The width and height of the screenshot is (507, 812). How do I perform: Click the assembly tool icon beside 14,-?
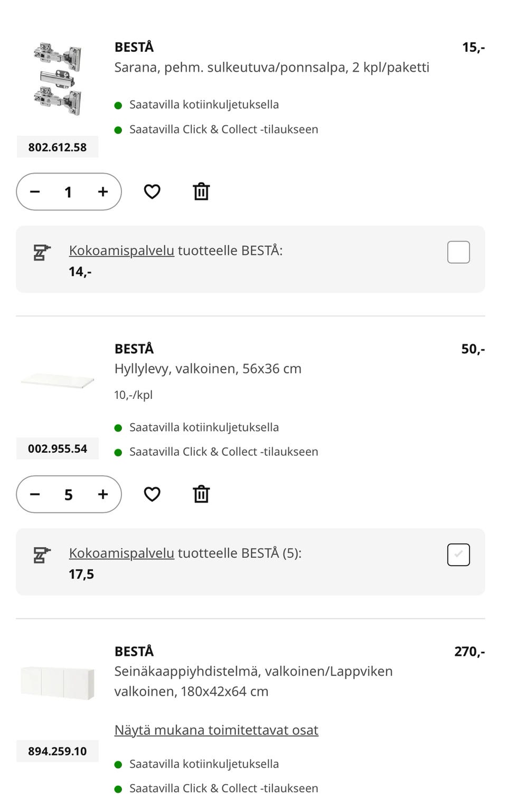(42, 253)
